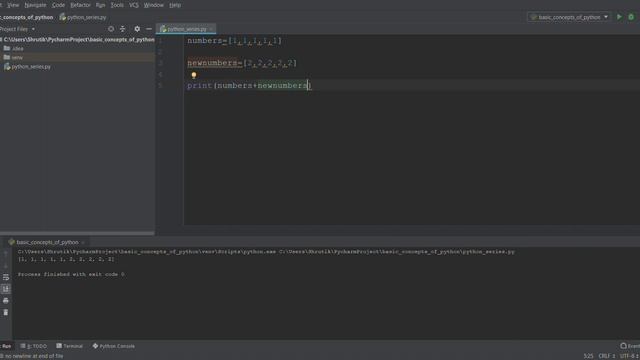Click the printed list output in console
The width and height of the screenshot is (640, 360).
tap(66, 259)
